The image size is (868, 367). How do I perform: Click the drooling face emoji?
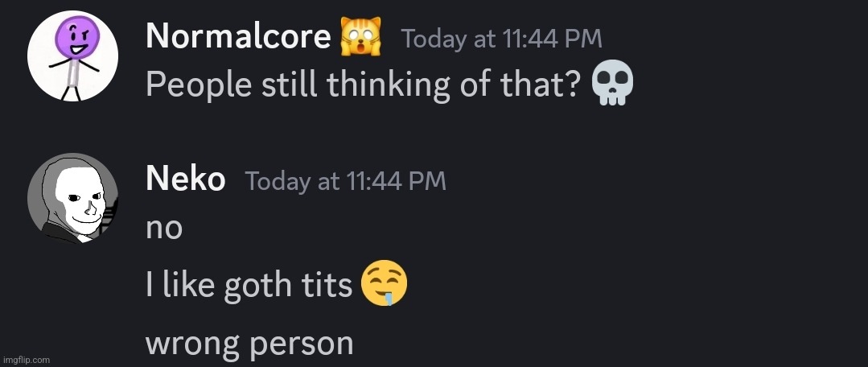(385, 283)
